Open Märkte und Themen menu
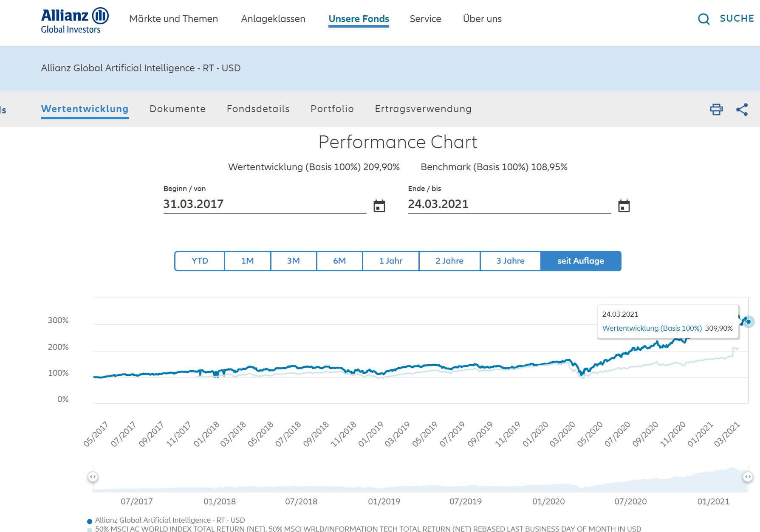The image size is (760, 532). coord(173,19)
